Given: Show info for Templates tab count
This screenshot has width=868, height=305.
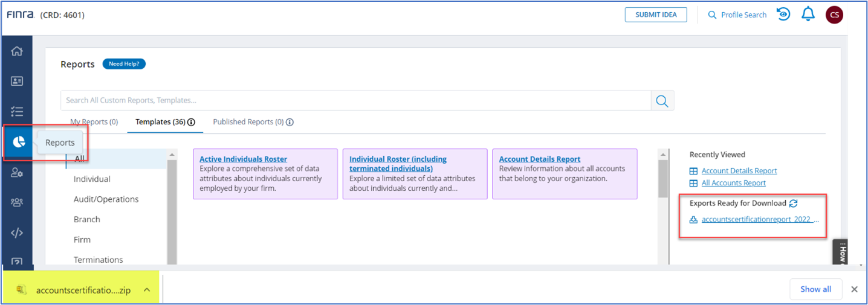Looking at the screenshot, I should (x=192, y=122).
